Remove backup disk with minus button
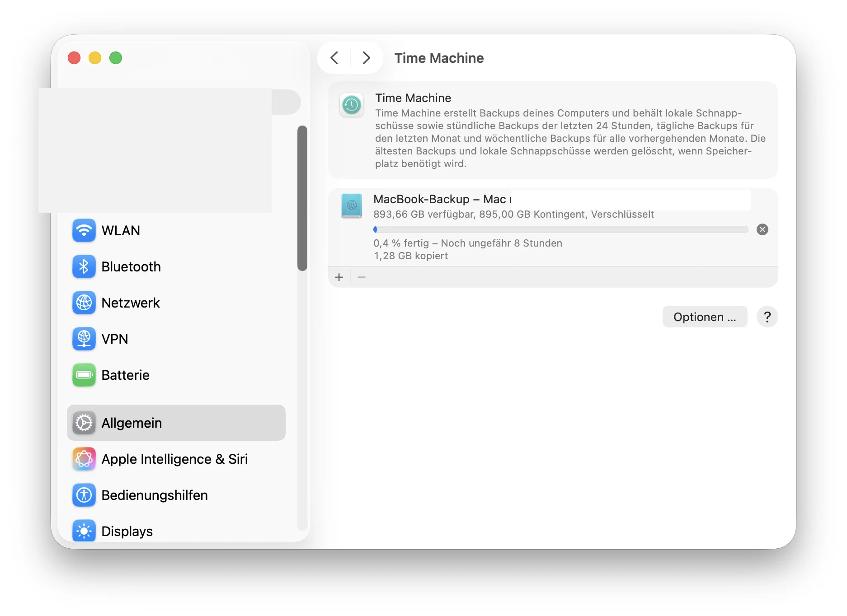Screen dimensions: 847x616 click(x=362, y=277)
